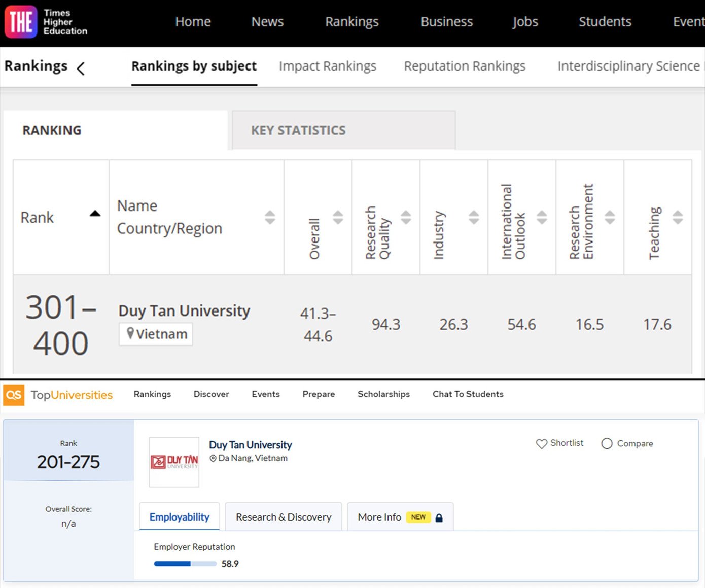
Task: Switch to Reputation Rankings tab
Action: tap(465, 66)
